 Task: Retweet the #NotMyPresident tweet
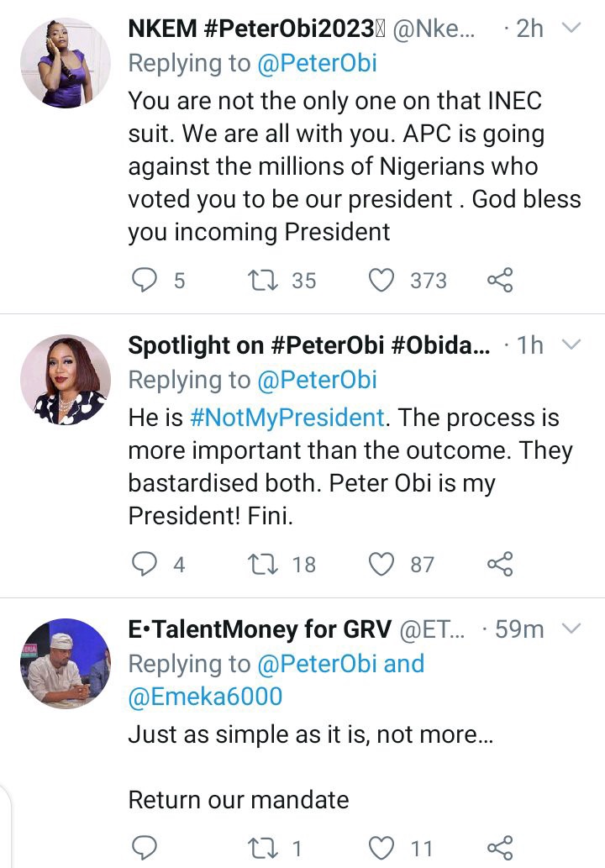click(x=263, y=564)
